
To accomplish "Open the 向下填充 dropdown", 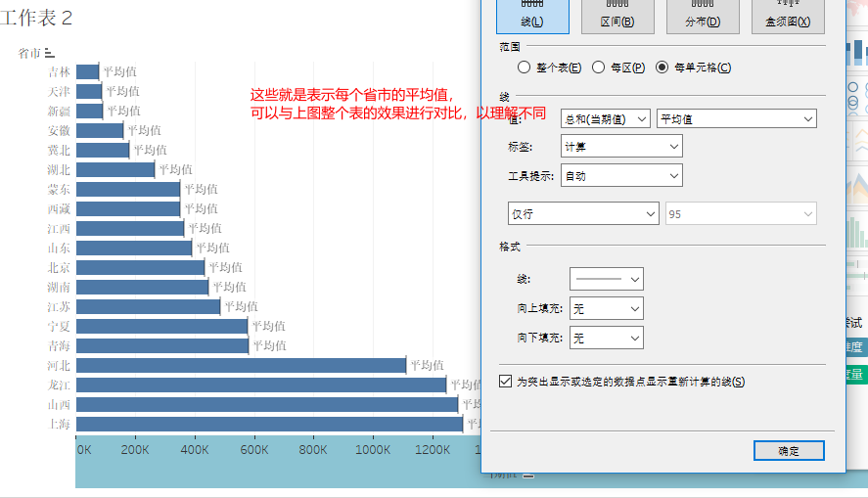I will [x=606, y=338].
